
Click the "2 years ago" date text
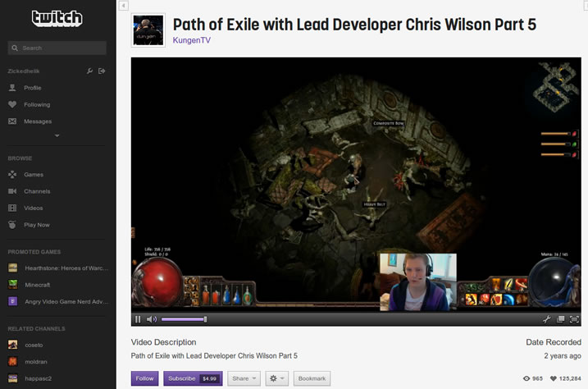[563, 355]
